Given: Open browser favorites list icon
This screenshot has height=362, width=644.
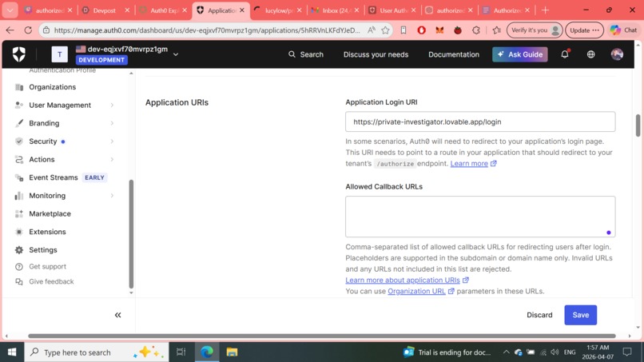Looking at the screenshot, I should (496, 30).
